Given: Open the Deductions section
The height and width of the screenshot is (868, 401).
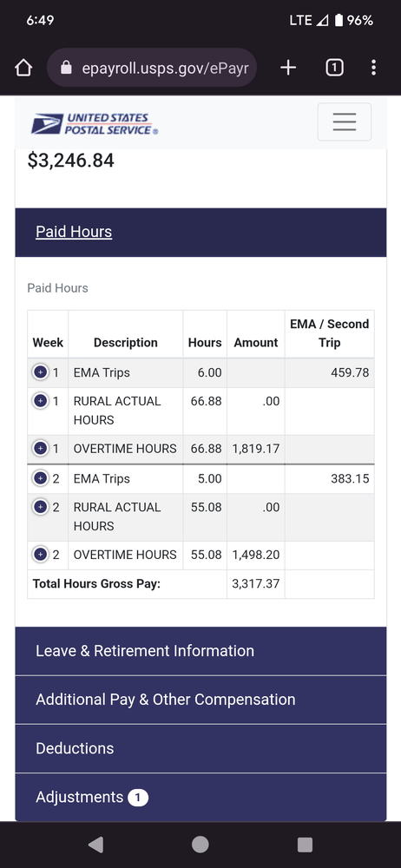Looking at the screenshot, I should point(200,748).
